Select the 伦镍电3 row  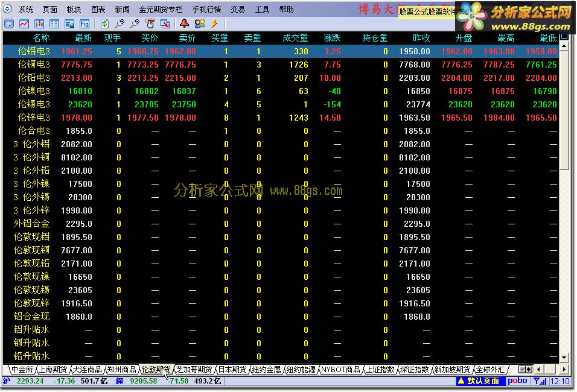click(281, 91)
